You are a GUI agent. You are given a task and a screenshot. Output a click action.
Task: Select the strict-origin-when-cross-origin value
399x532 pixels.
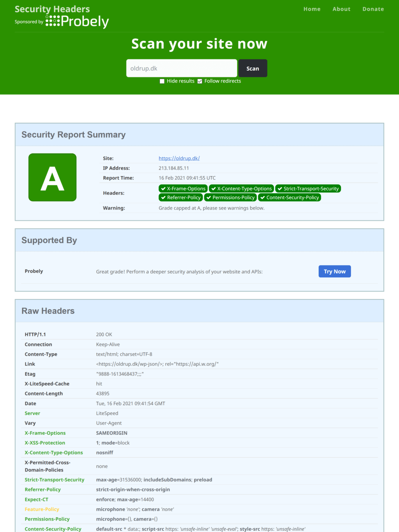coord(133,490)
